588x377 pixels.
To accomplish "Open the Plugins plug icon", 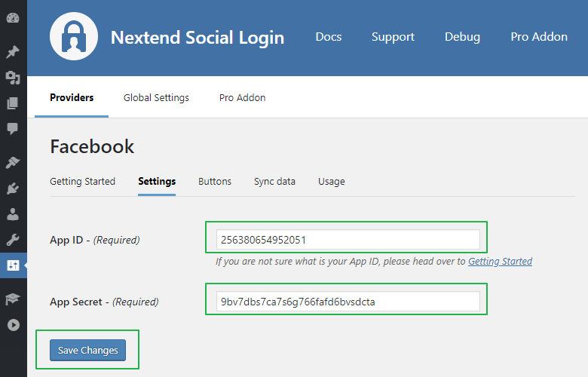I will click(13, 188).
